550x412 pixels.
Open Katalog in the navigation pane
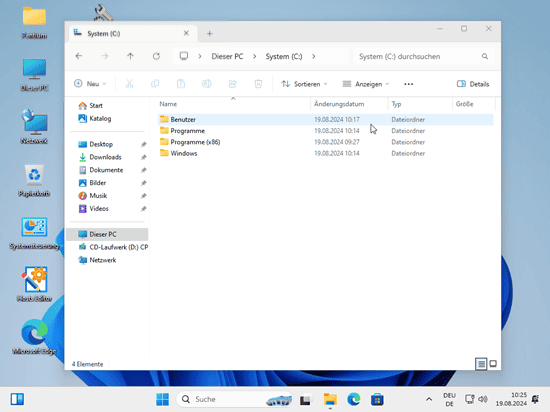(95, 119)
